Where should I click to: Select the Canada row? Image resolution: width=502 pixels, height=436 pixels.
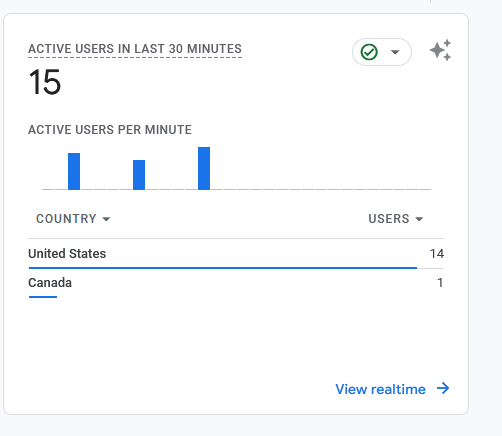[x=236, y=283]
